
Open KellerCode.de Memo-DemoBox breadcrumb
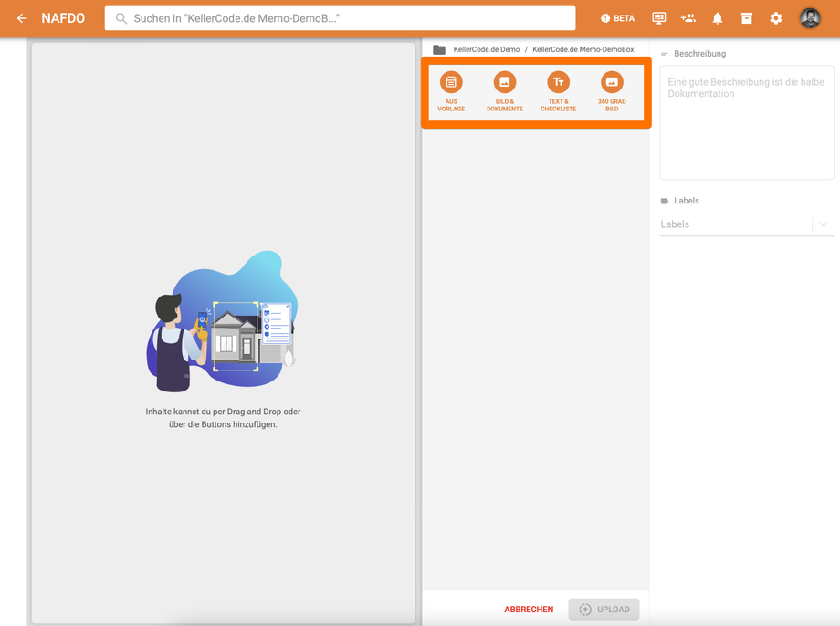coord(583,49)
